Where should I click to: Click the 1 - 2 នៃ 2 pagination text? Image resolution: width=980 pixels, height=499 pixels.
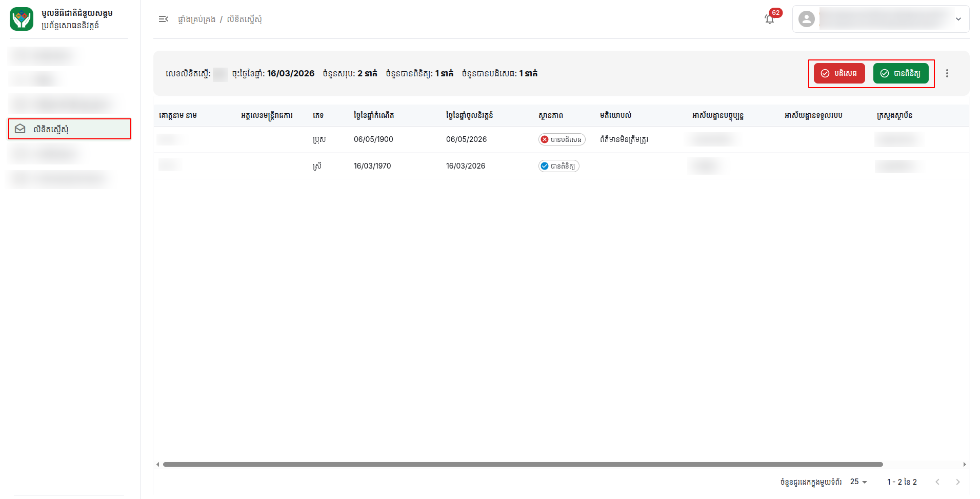pos(902,482)
